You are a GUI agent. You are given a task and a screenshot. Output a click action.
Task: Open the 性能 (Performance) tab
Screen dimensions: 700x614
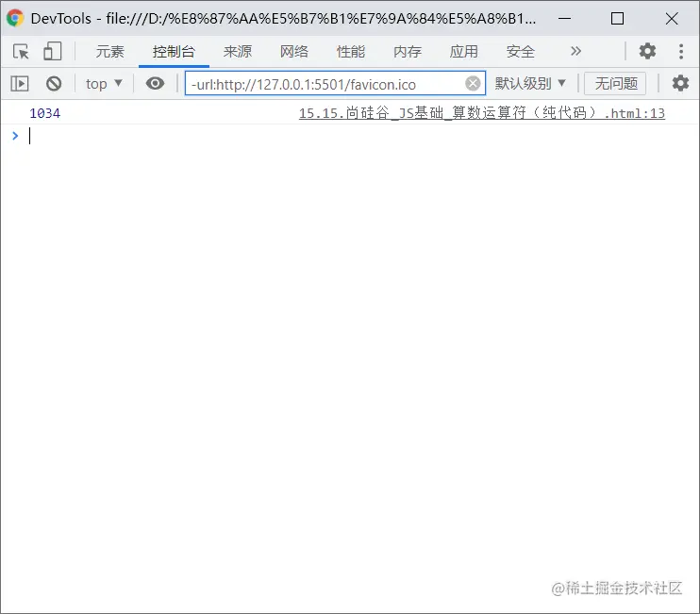351,51
